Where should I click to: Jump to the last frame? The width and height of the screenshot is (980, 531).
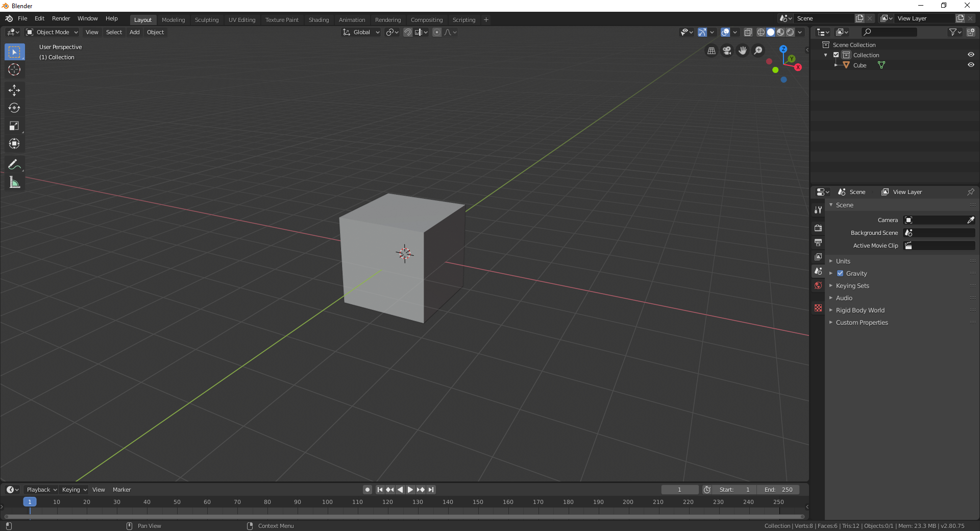pos(431,490)
